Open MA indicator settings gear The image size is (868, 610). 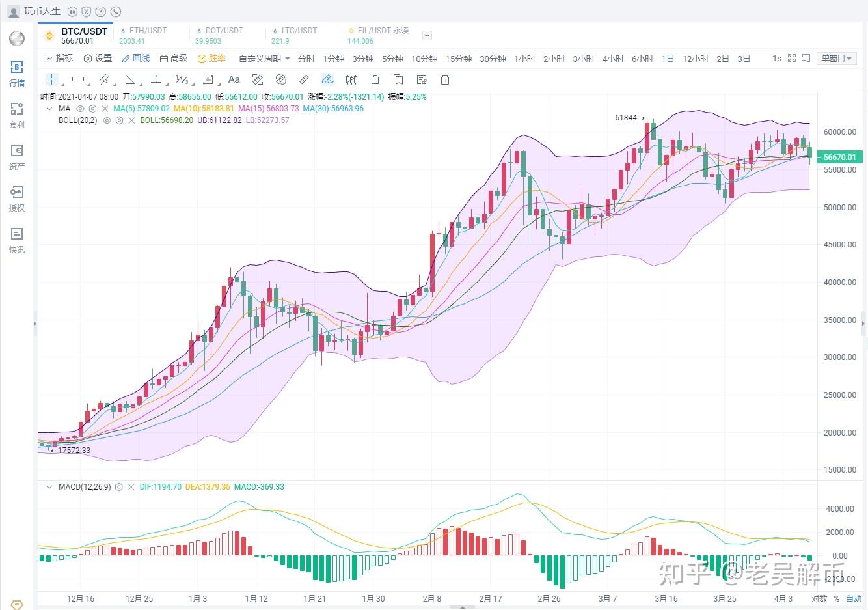click(93, 109)
